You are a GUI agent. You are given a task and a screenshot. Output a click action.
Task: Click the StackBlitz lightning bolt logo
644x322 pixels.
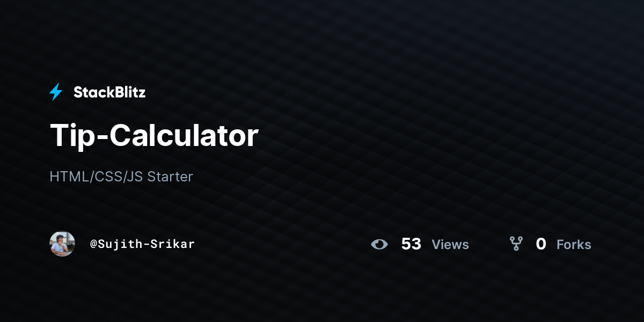(56, 92)
